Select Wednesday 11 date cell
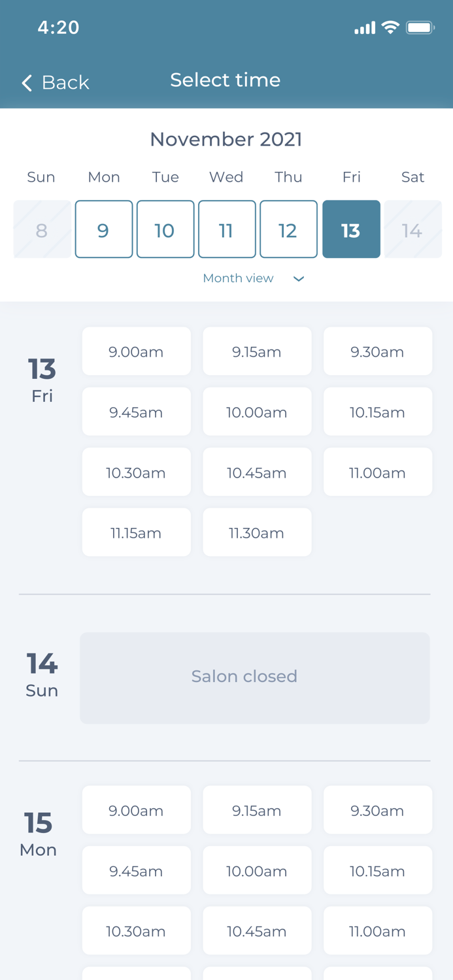This screenshot has height=980, width=453. [227, 229]
